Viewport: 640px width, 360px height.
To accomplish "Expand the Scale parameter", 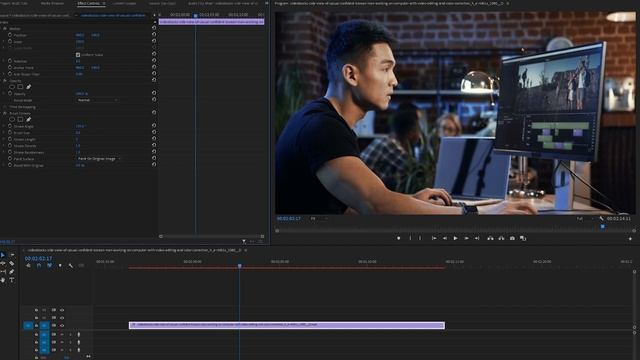I will click(x=4, y=42).
